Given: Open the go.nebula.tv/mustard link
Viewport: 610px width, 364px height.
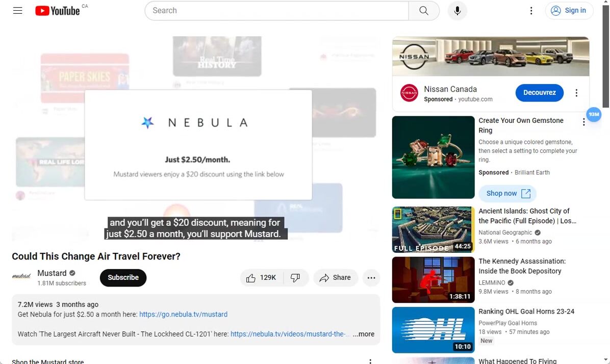Looking at the screenshot, I should 183,314.
